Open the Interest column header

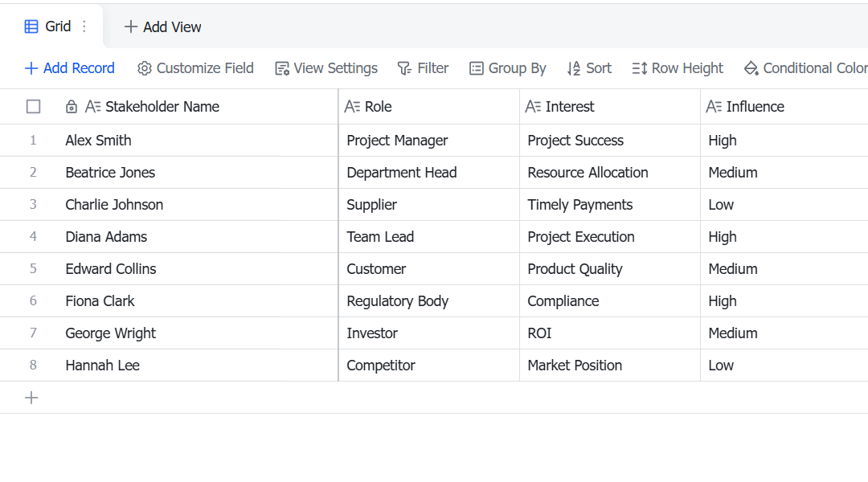pyautogui.click(x=609, y=106)
